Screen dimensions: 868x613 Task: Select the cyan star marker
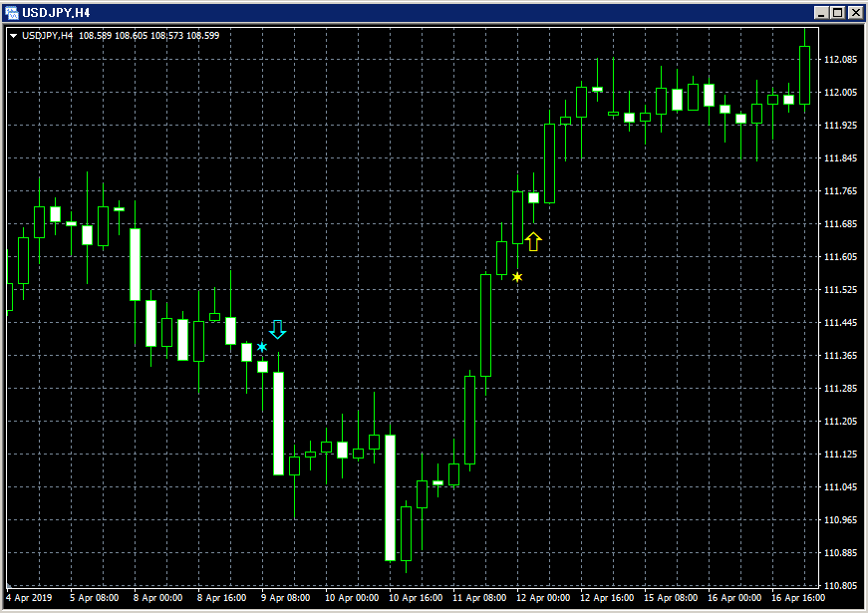click(262, 347)
